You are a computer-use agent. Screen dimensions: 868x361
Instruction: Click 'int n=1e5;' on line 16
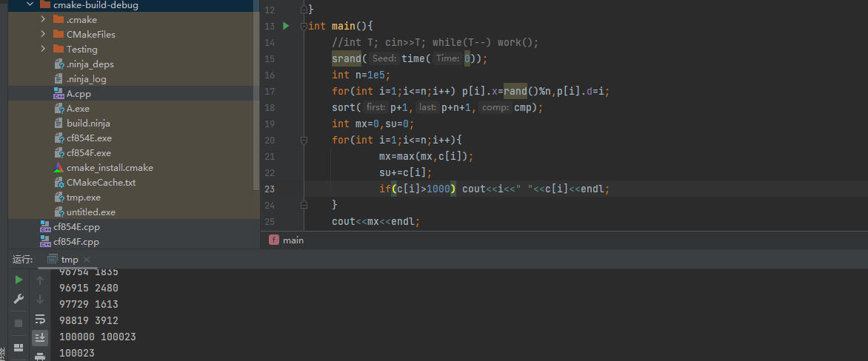361,75
